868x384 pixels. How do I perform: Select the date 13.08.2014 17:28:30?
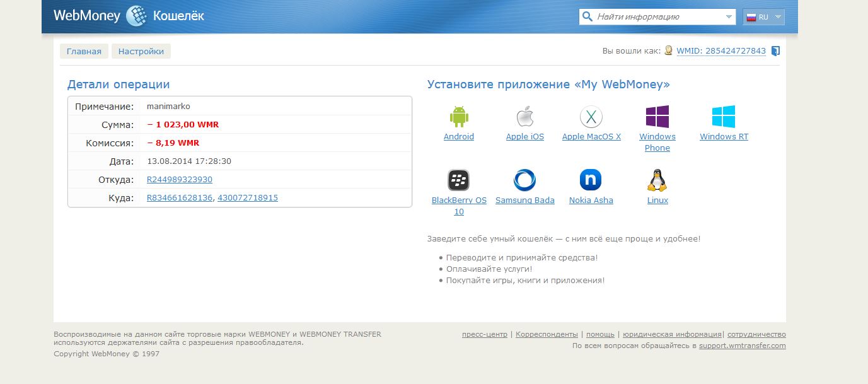tap(189, 161)
